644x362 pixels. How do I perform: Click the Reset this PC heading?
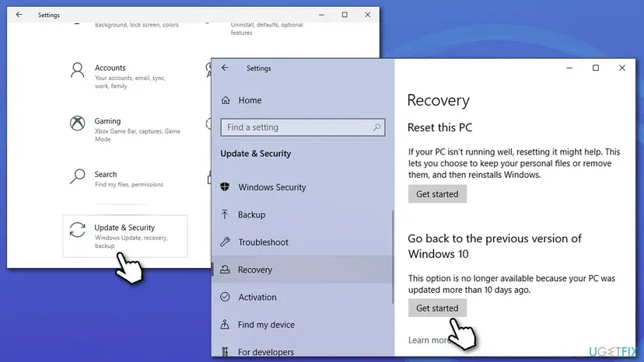pos(440,127)
